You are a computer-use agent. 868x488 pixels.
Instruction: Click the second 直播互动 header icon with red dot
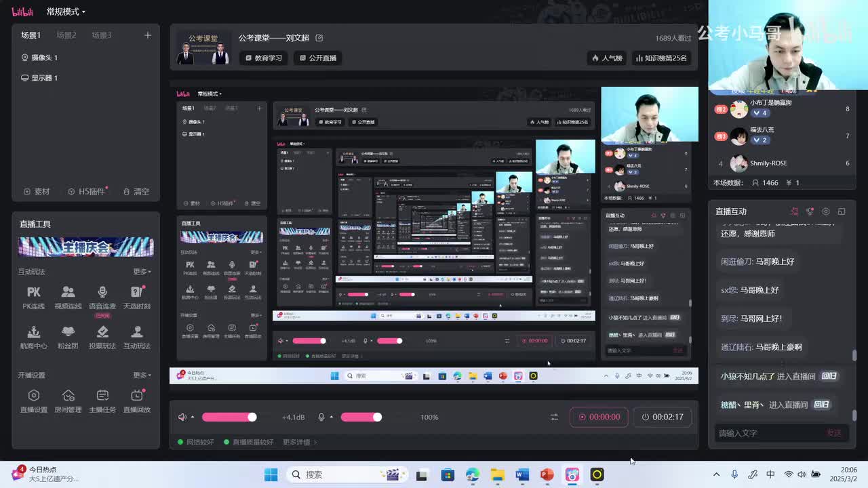point(810,211)
